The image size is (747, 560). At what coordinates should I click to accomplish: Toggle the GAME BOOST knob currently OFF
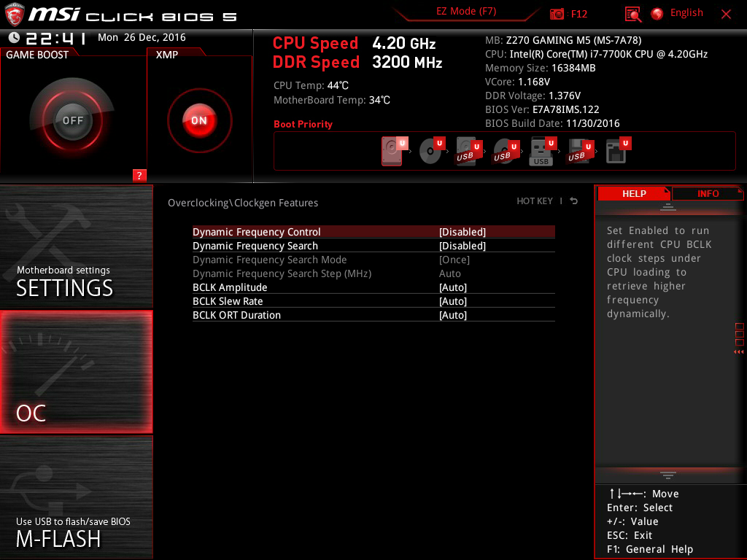[x=72, y=120]
